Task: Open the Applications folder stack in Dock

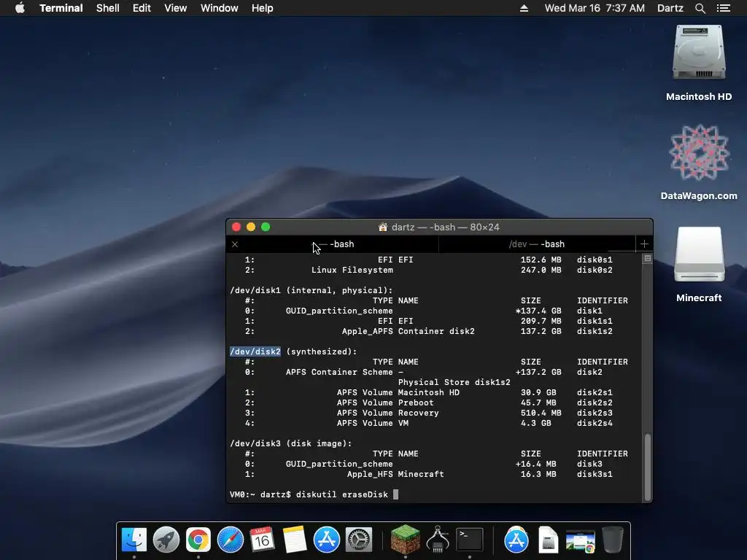Action: click(x=516, y=540)
